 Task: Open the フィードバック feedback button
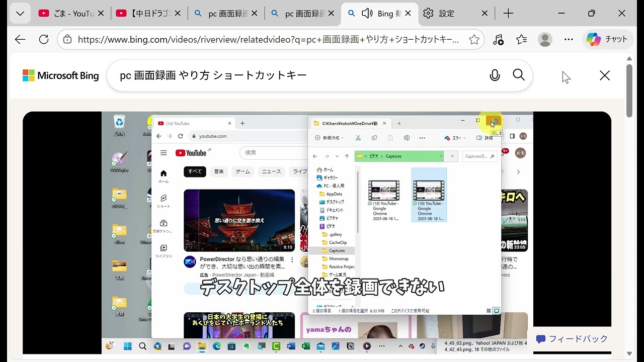pyautogui.click(x=572, y=339)
